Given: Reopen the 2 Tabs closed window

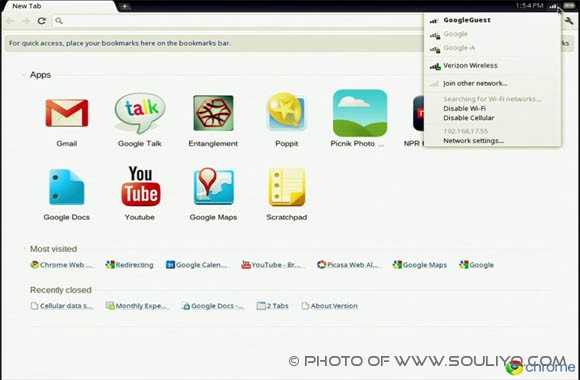Looking at the screenshot, I should tap(273, 306).
